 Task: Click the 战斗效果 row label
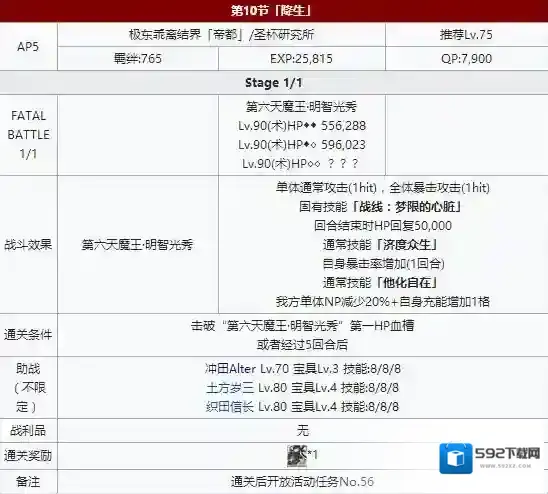coord(28,244)
